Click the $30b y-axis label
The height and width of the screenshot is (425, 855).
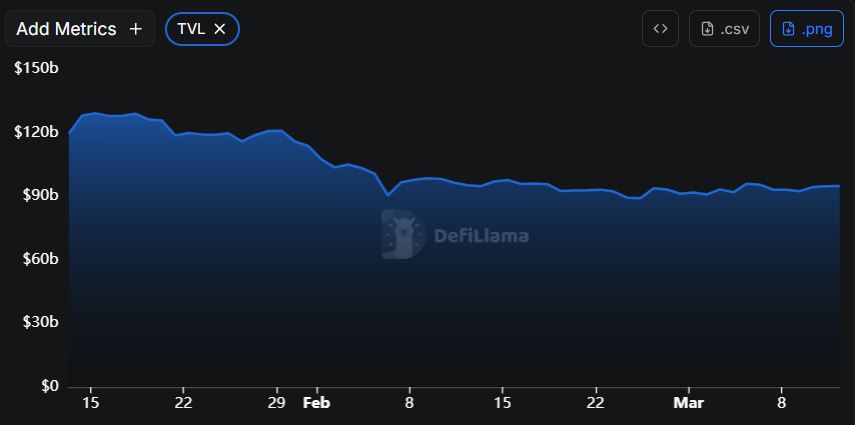(x=39, y=322)
